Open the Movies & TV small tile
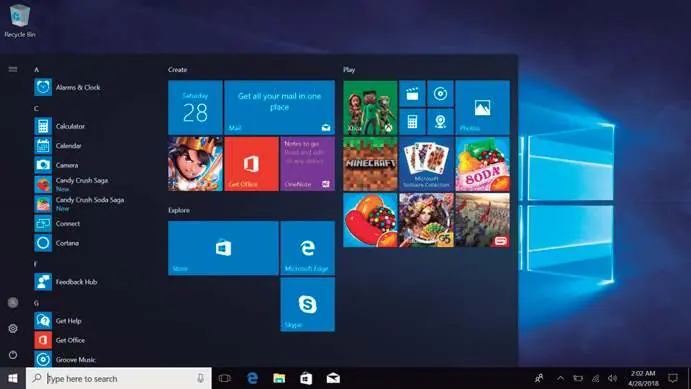 point(412,93)
